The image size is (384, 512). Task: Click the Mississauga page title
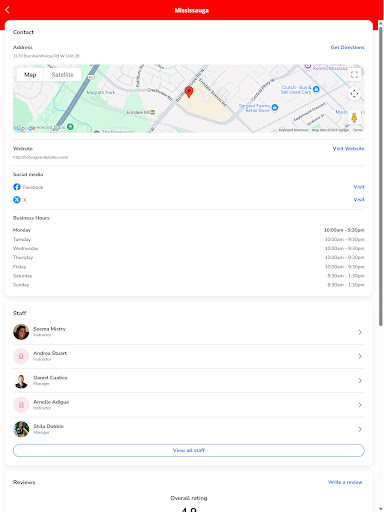click(192, 10)
